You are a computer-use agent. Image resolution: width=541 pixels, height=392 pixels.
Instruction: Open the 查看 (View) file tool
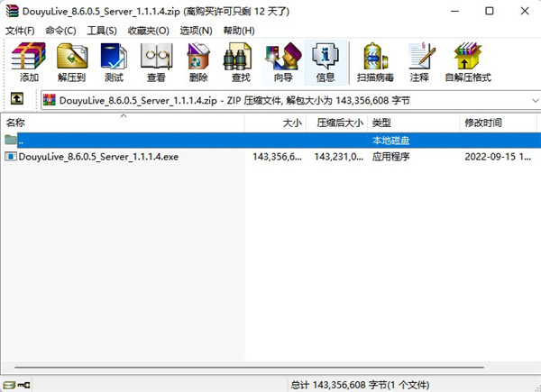[156, 61]
